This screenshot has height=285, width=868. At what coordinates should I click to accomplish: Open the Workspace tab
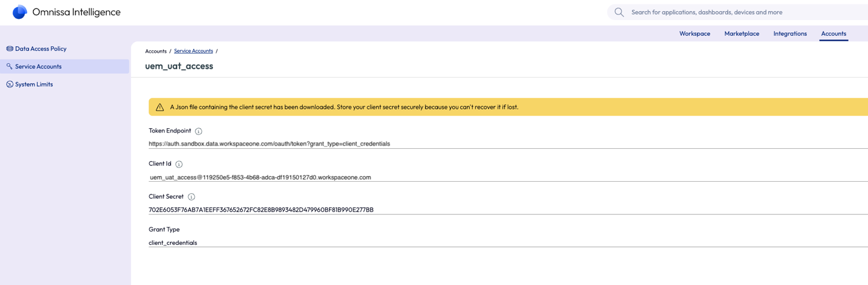coord(694,33)
